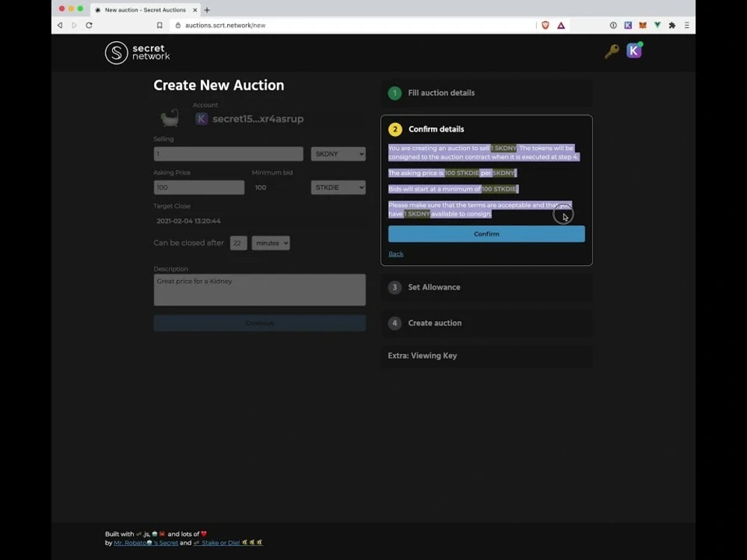Open the Stake or Die! link
The width and height of the screenshot is (747, 560).
click(228, 542)
